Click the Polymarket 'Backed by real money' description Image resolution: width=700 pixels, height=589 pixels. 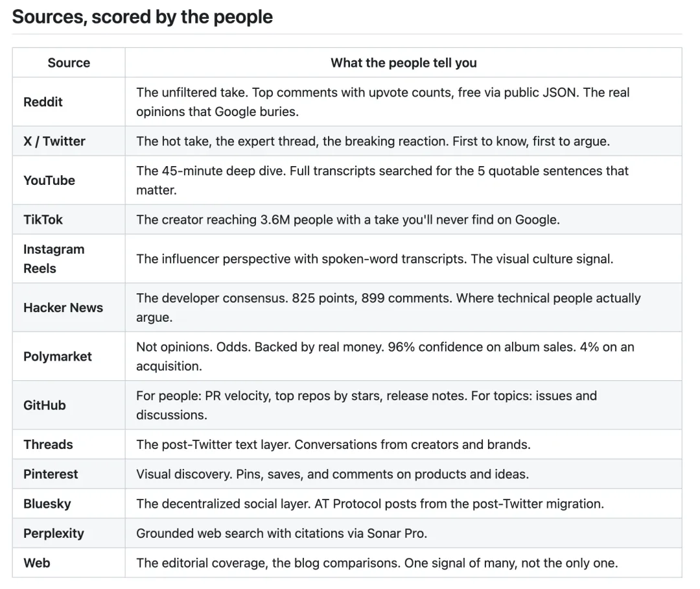click(385, 356)
